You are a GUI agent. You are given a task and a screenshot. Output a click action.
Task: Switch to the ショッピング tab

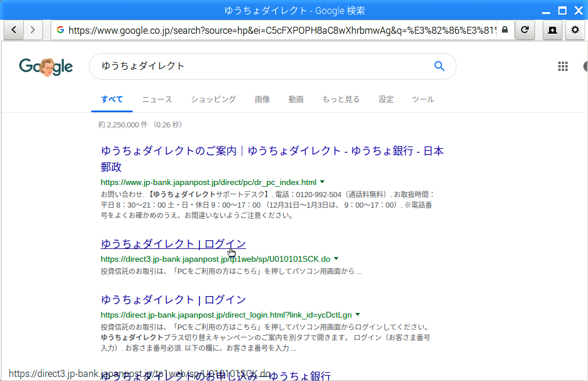coord(213,99)
